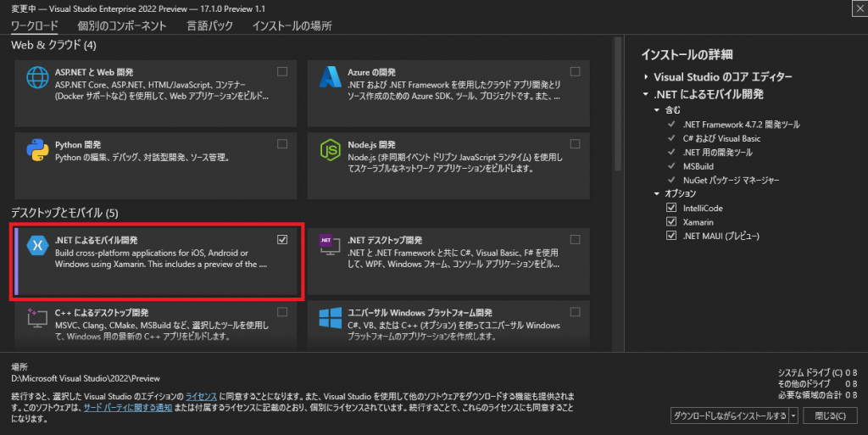The width and height of the screenshot is (868, 435).
Task: Uncheck the .NET MAUI (プレビュー) option
Action: click(x=671, y=235)
